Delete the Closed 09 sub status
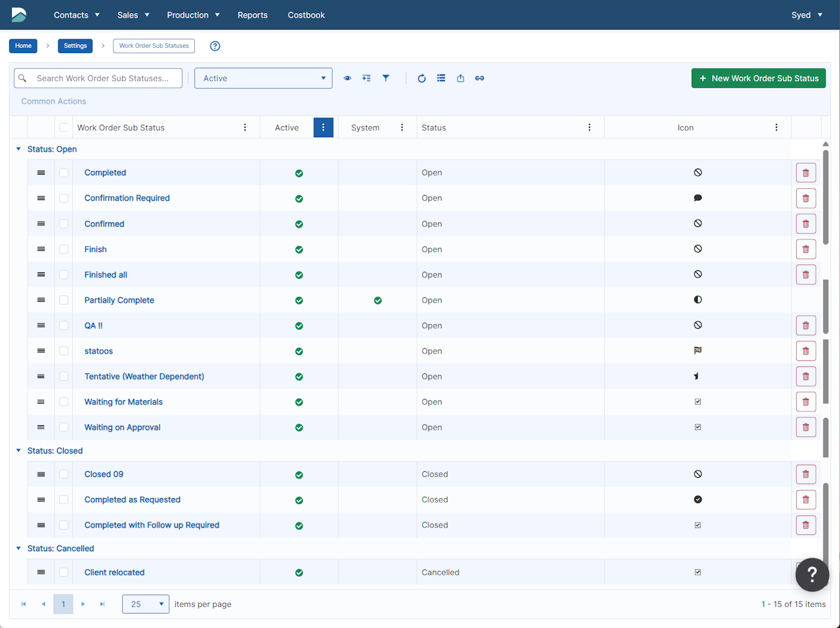Viewport: 840px width, 628px height. pos(805,474)
